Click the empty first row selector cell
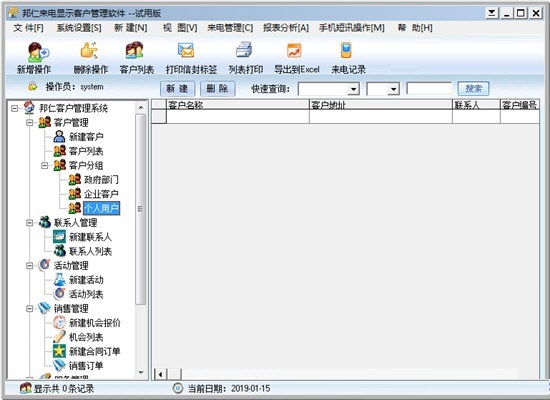Screen dimensions: 550x400 tap(159, 117)
